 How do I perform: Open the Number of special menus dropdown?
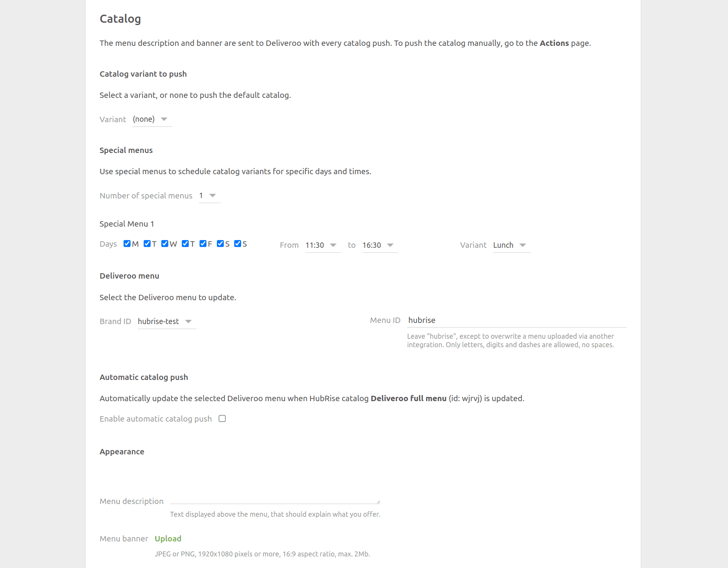pos(210,196)
